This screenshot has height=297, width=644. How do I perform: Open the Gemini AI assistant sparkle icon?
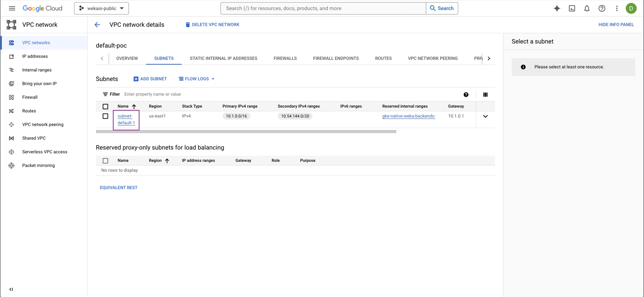(557, 8)
